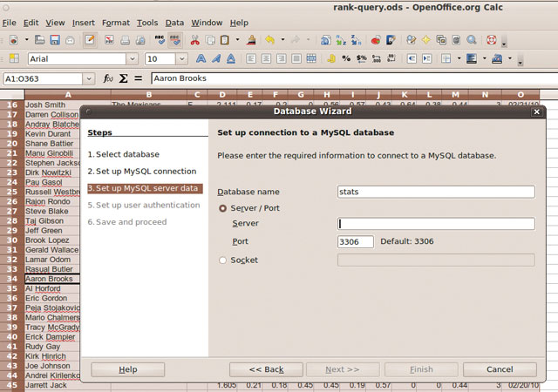Screen dimensions: 558x392
Task: Open the Format menu
Action: 116,23
